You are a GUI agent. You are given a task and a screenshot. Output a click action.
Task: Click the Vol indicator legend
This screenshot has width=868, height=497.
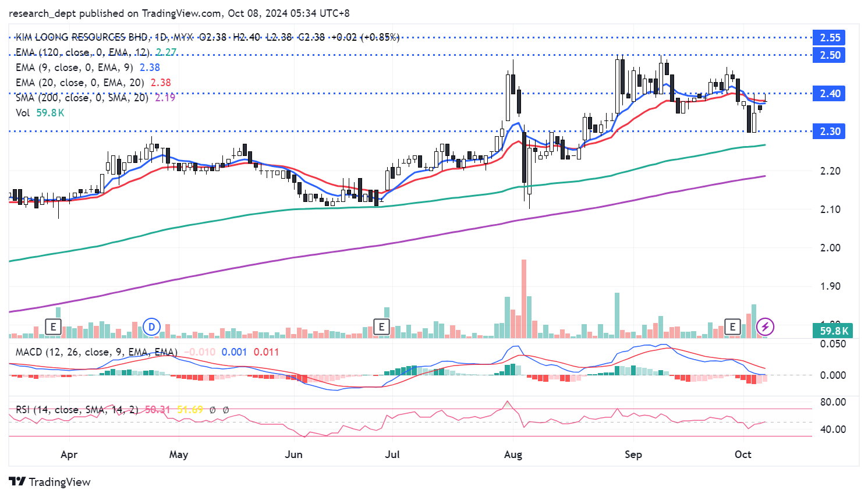tap(23, 113)
